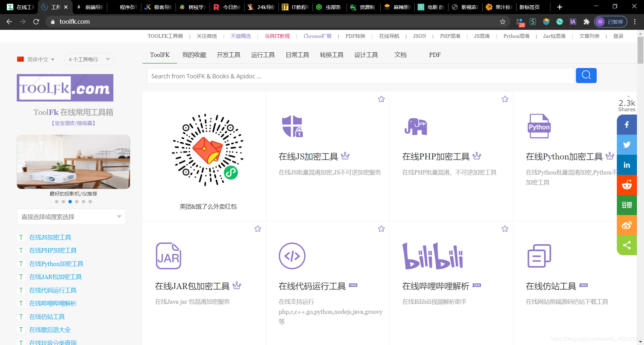Viewport: 644px width, 345px height.
Task: Favorite the 在线PHP加密工具 card star
Action: (x=505, y=99)
